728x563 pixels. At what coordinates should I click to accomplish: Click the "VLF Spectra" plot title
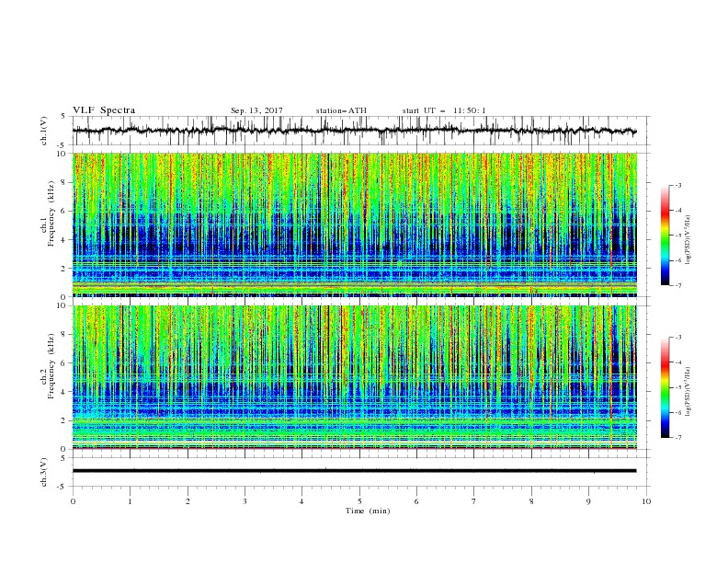click(x=104, y=110)
